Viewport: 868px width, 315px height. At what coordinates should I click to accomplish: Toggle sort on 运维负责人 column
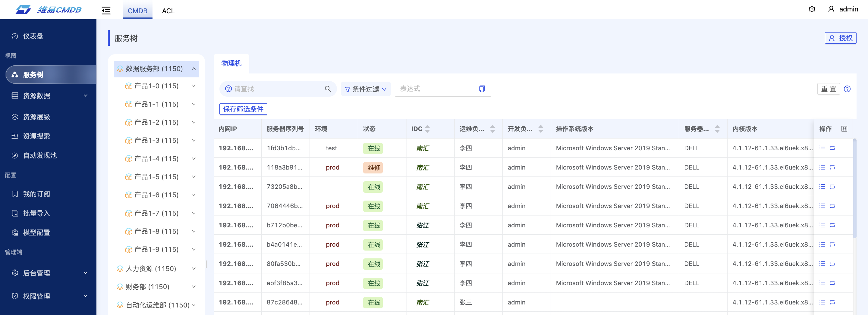coord(492,129)
